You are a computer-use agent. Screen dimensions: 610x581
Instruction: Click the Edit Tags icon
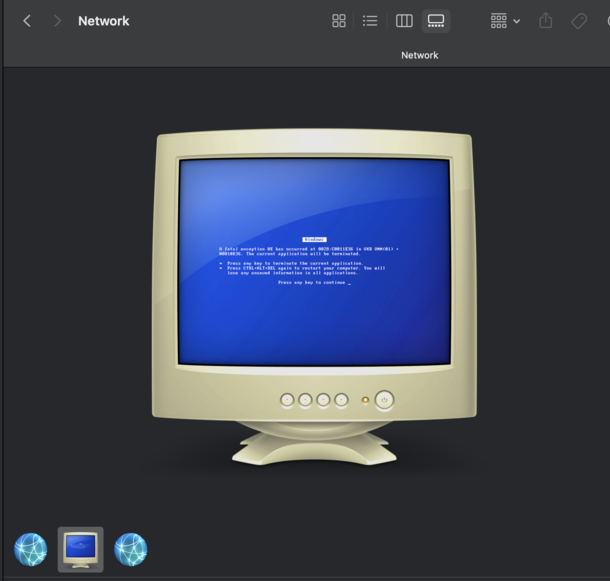(x=579, y=21)
